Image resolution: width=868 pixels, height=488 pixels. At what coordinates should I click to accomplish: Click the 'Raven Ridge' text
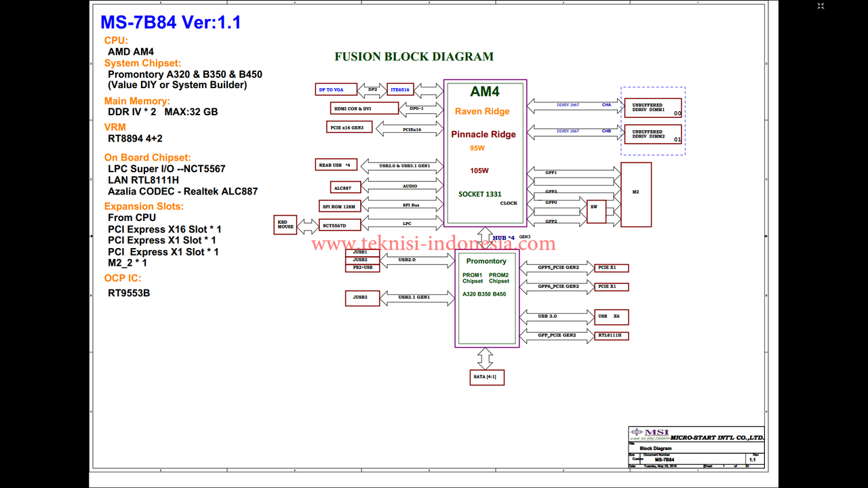(x=482, y=111)
